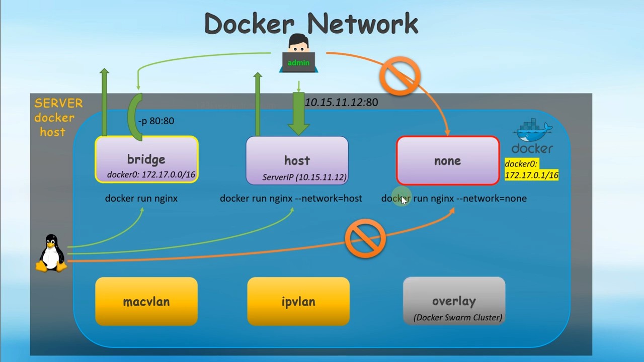Screen dimensions: 644x362
Task: Select the none network box
Action: tap(448, 160)
